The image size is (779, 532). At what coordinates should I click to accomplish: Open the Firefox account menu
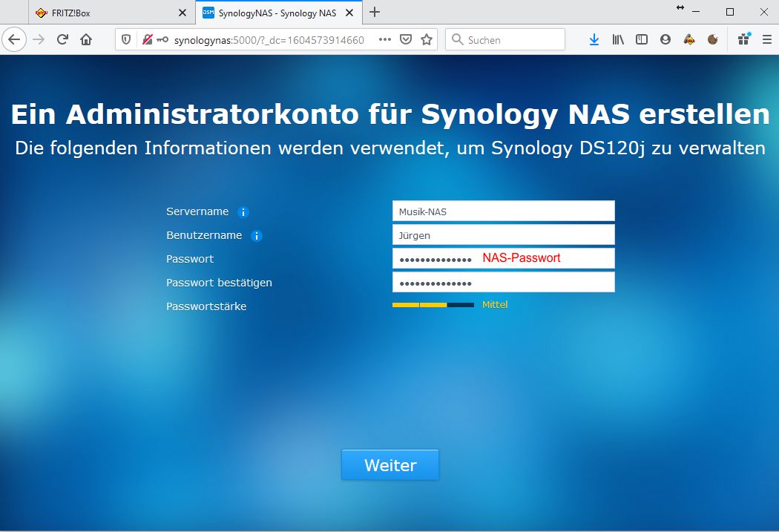(665, 40)
